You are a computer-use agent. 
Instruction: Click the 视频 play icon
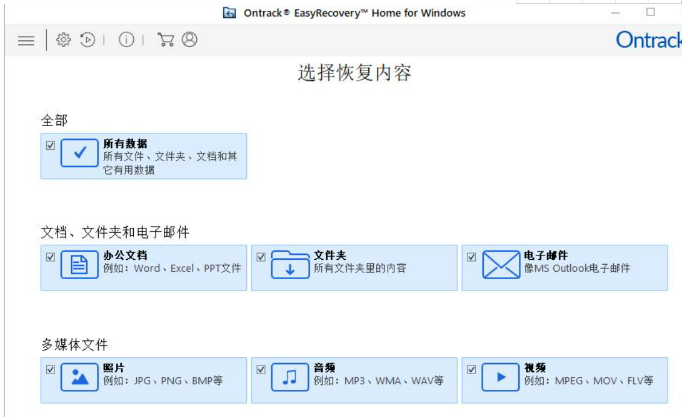click(501, 377)
